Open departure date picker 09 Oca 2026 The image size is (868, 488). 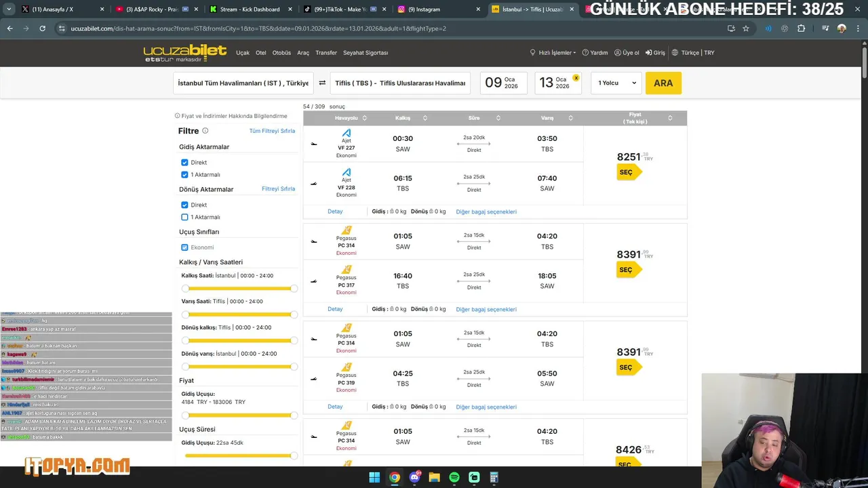coord(503,83)
